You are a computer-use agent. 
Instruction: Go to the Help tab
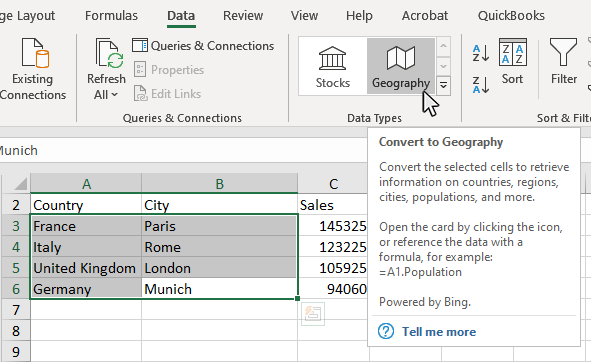(359, 16)
